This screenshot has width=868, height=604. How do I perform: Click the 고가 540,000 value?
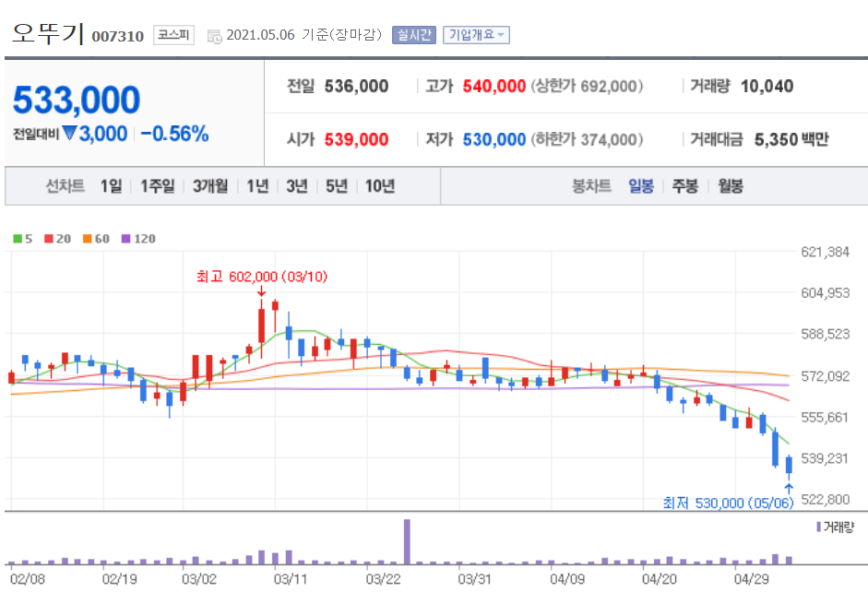click(493, 87)
